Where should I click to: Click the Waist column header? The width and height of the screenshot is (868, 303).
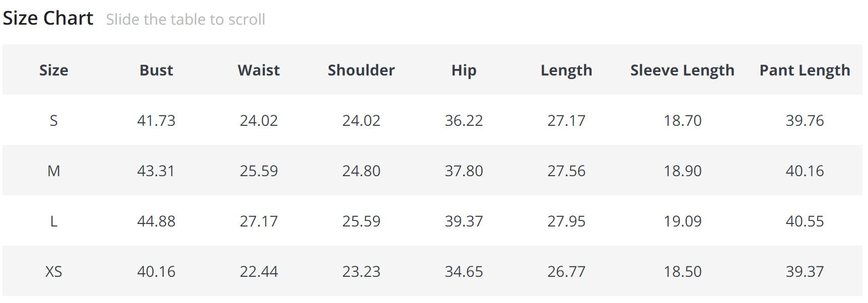pos(258,70)
